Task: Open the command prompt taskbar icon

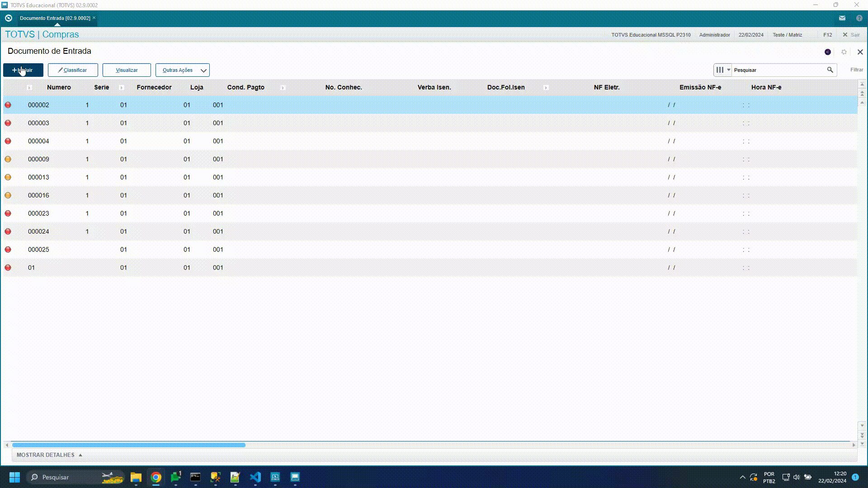Action: tap(195, 477)
